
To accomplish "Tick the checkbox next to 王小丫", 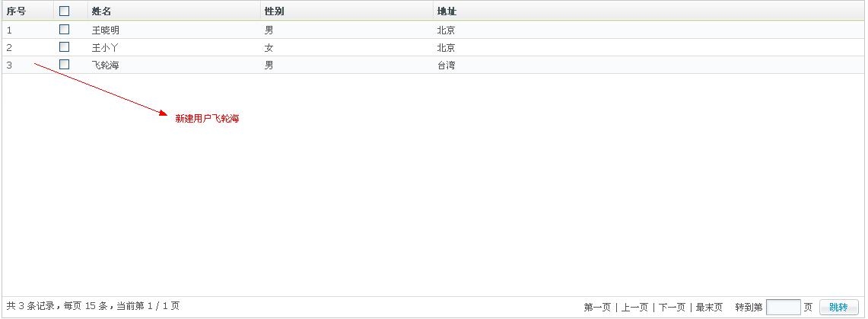I will (64, 47).
